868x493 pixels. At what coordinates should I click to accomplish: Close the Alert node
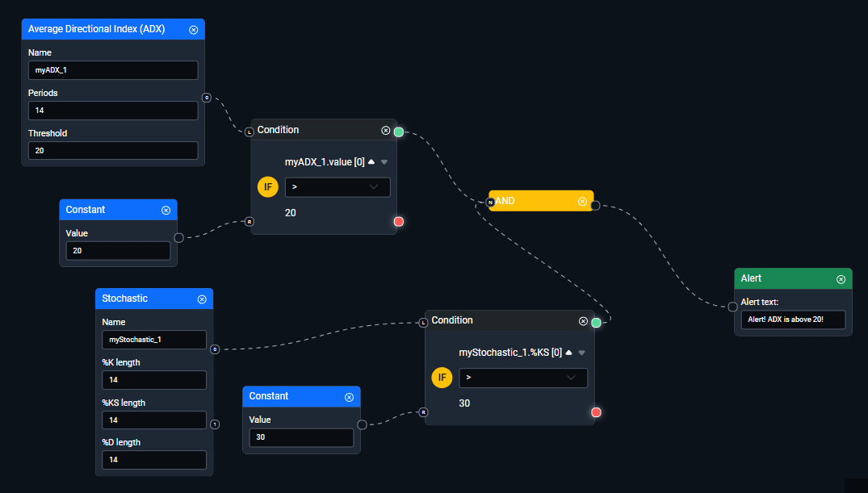[841, 279]
